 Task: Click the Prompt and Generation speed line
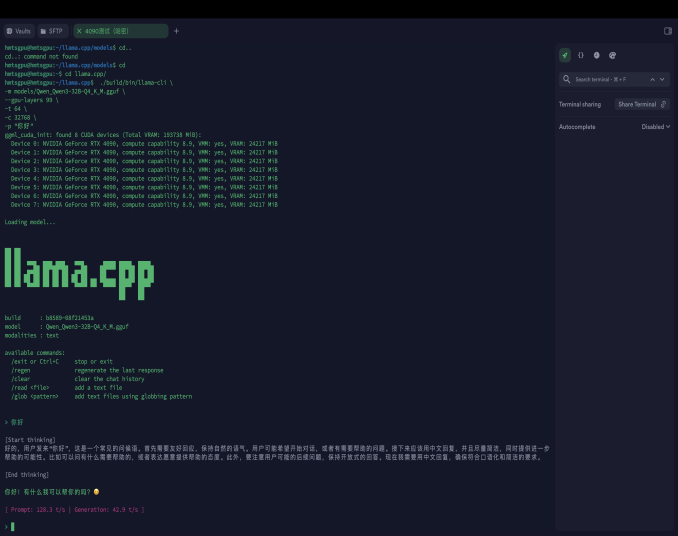coord(74,510)
